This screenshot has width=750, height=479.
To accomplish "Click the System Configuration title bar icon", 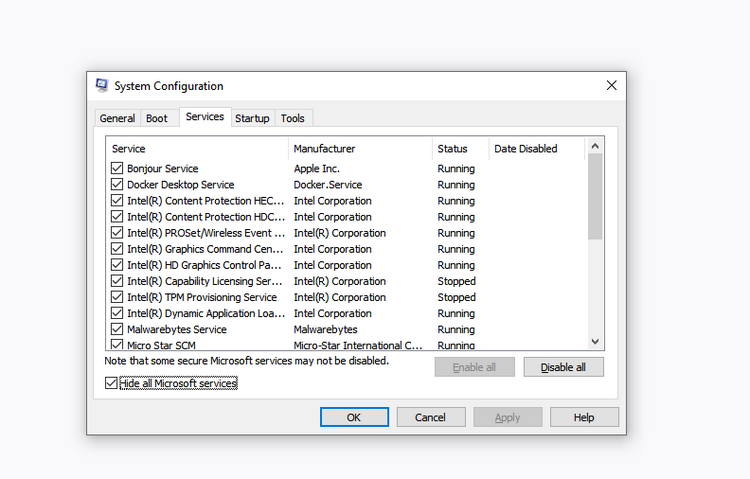I will click(102, 86).
